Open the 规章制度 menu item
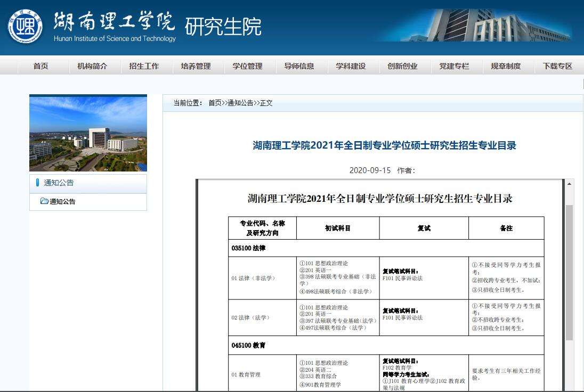The height and width of the screenshot is (392, 584). (x=505, y=66)
